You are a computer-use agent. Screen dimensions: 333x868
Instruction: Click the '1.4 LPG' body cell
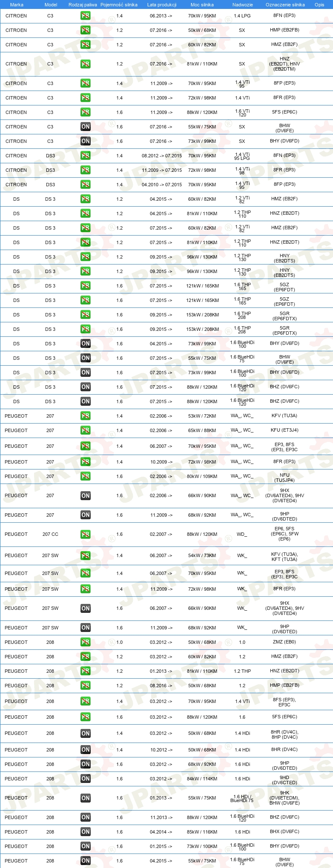click(242, 16)
